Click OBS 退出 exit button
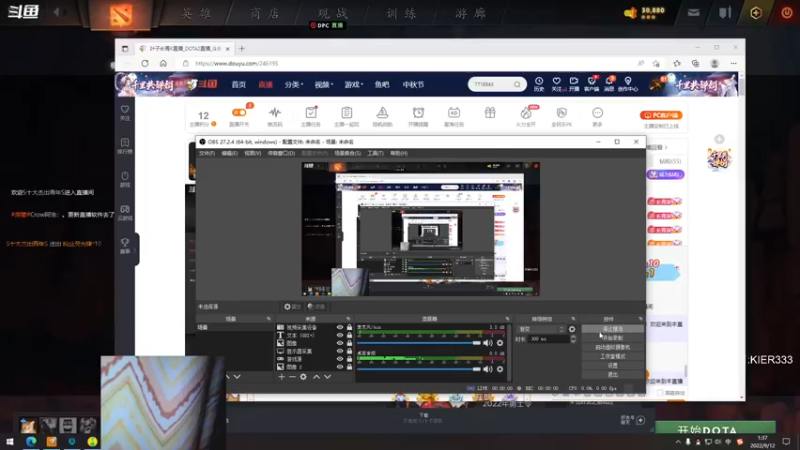 tap(613, 374)
